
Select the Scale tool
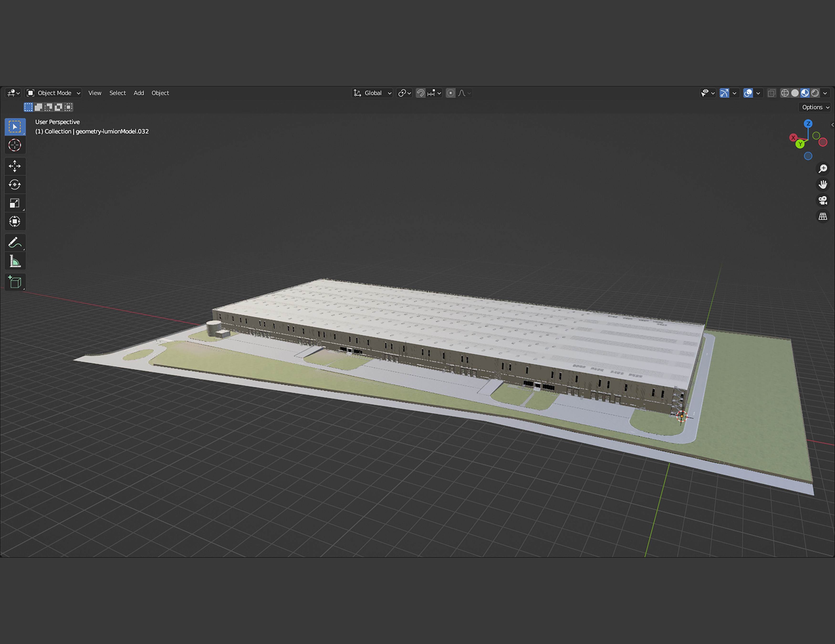(15, 203)
